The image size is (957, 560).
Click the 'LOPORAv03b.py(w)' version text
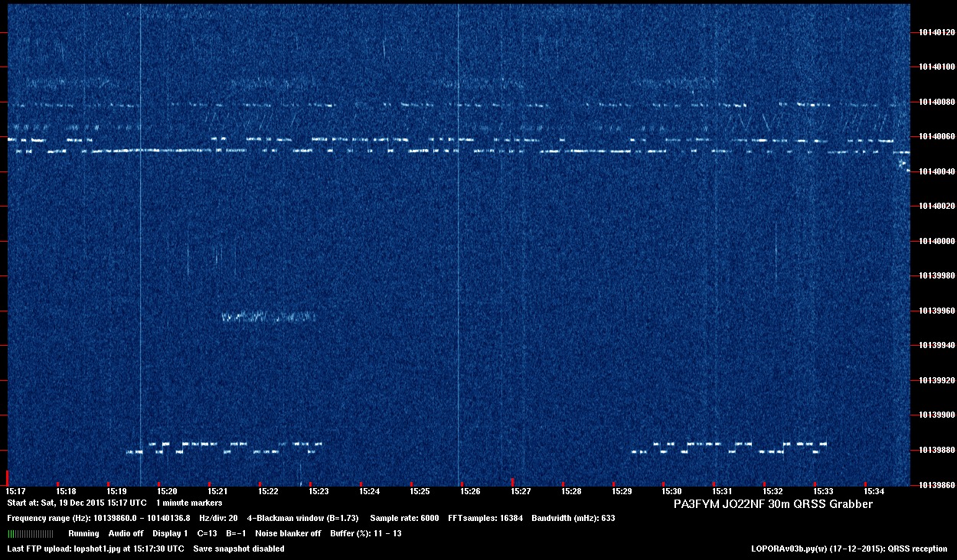[788, 549]
